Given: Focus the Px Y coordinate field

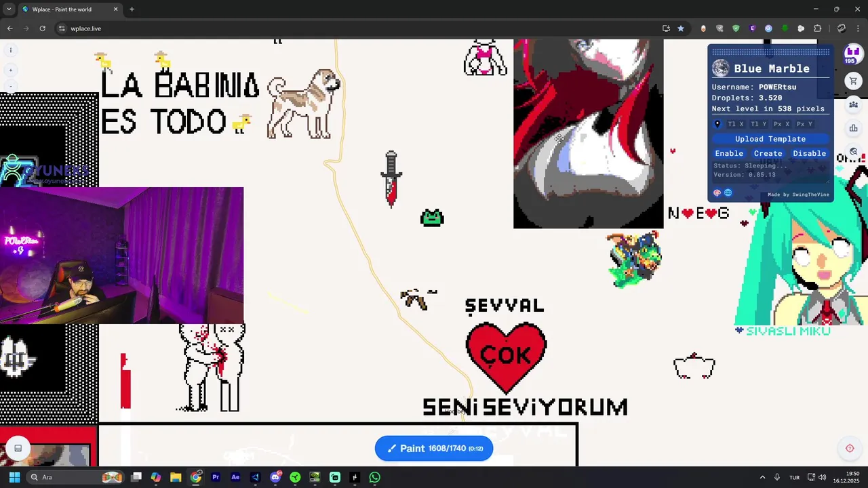Looking at the screenshot, I should point(805,124).
